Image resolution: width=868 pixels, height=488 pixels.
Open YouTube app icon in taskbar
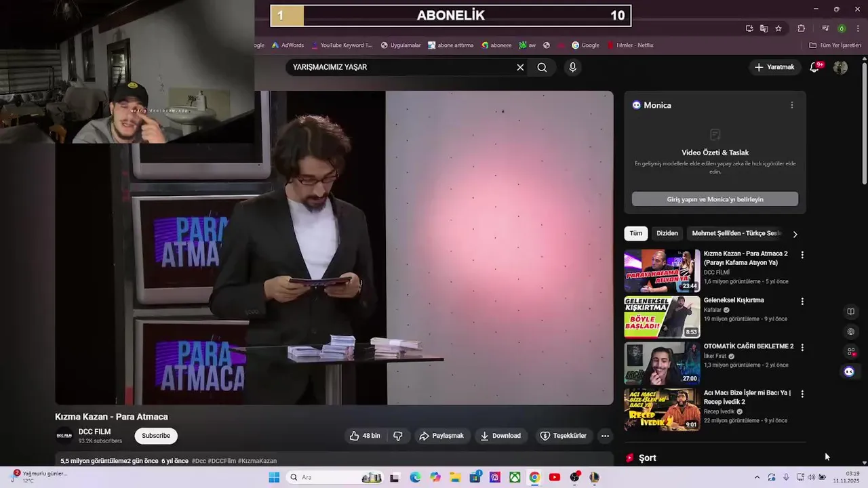555,477
